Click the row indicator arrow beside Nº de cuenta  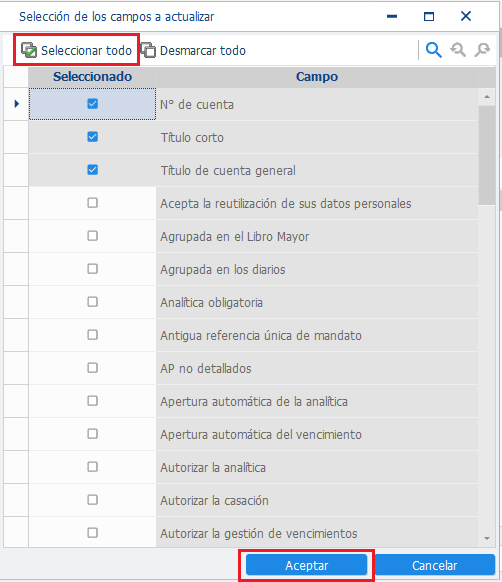[x=16, y=104]
